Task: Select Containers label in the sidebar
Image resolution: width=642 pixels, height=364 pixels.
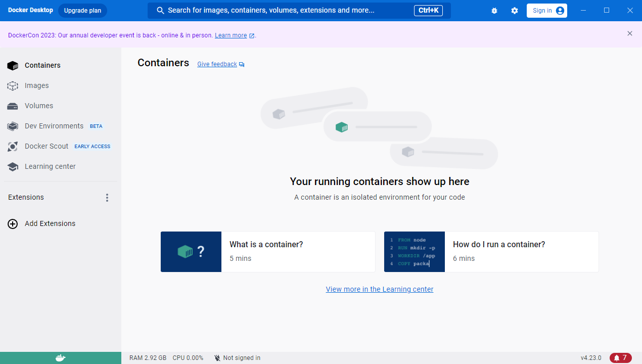Action: tap(42, 65)
